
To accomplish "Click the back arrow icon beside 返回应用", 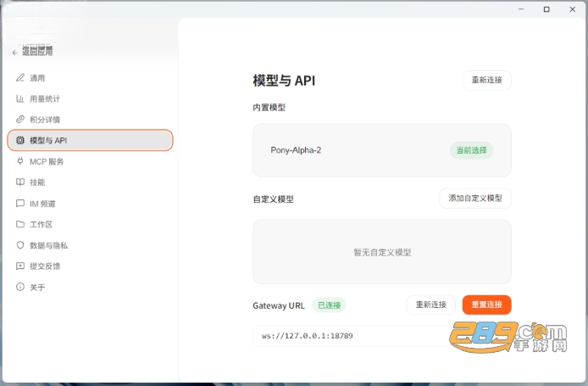I will (x=14, y=53).
